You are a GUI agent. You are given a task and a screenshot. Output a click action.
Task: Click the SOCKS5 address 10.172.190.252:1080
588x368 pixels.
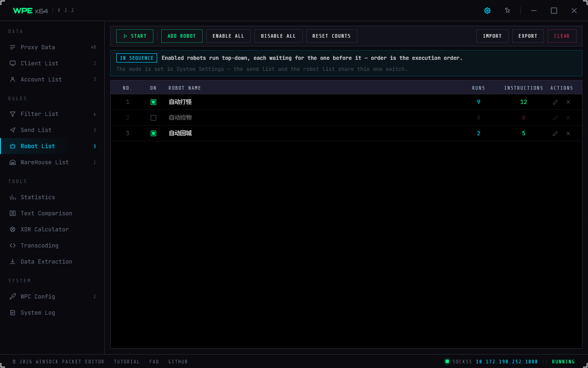click(x=507, y=362)
